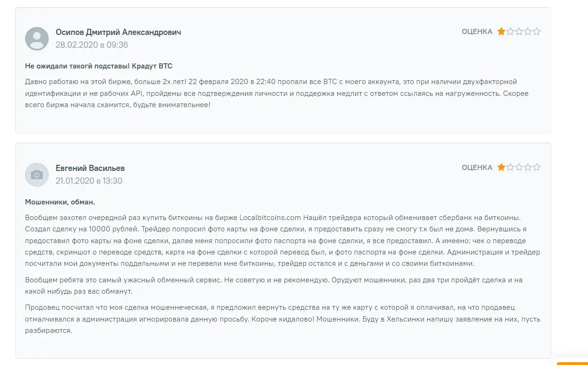Image resolution: width=588 pixels, height=365 pixels.
Task: Click Евгений Васильев's camera placeholder avatar
Action: pos(37,175)
